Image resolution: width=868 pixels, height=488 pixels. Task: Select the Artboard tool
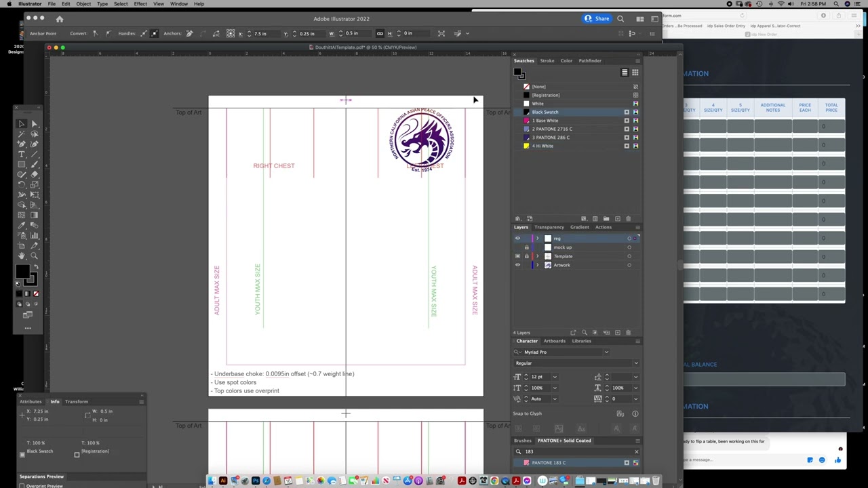(x=22, y=247)
